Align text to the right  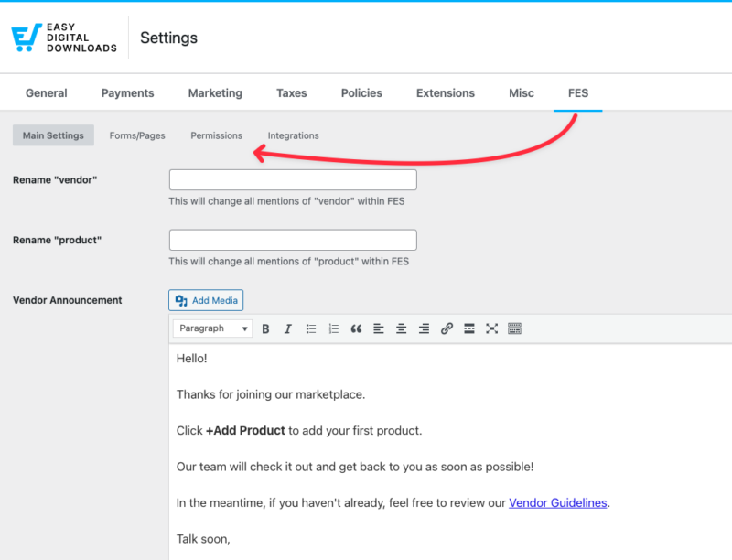424,328
